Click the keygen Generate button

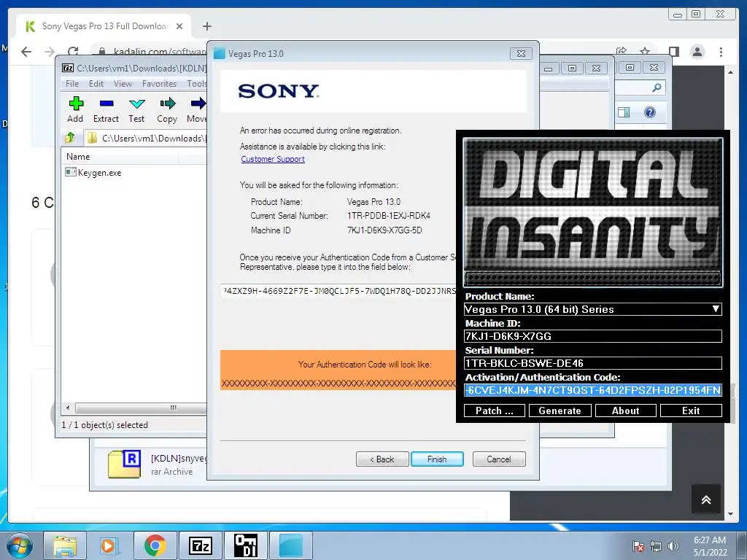click(x=560, y=411)
